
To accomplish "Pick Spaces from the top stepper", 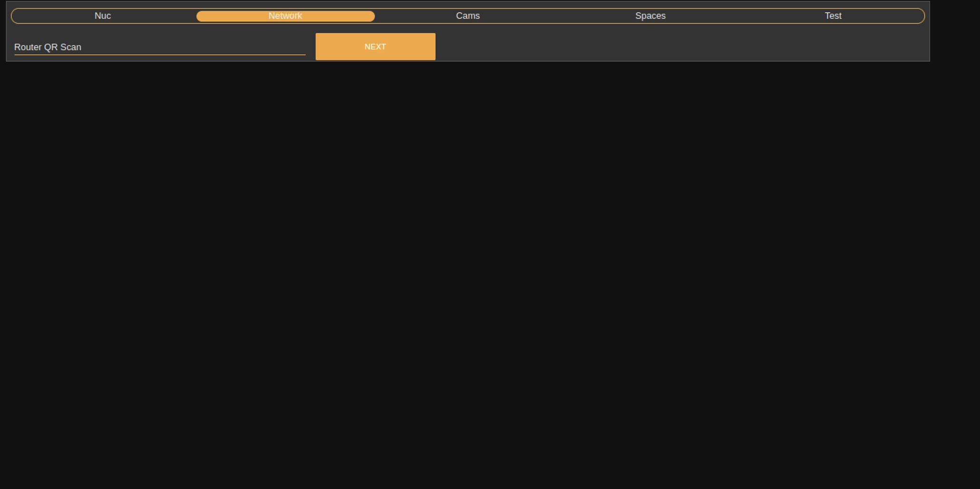I will (x=650, y=16).
